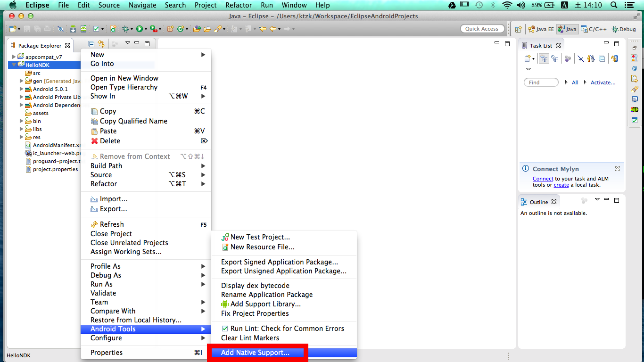Launch the Android Virtual Device Manager
The width and height of the screenshot is (644, 362).
tap(83, 29)
